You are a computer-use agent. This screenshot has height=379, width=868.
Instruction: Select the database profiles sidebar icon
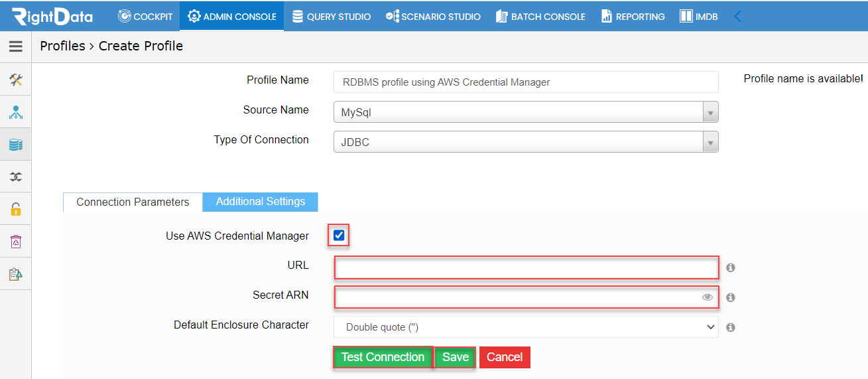point(16,145)
